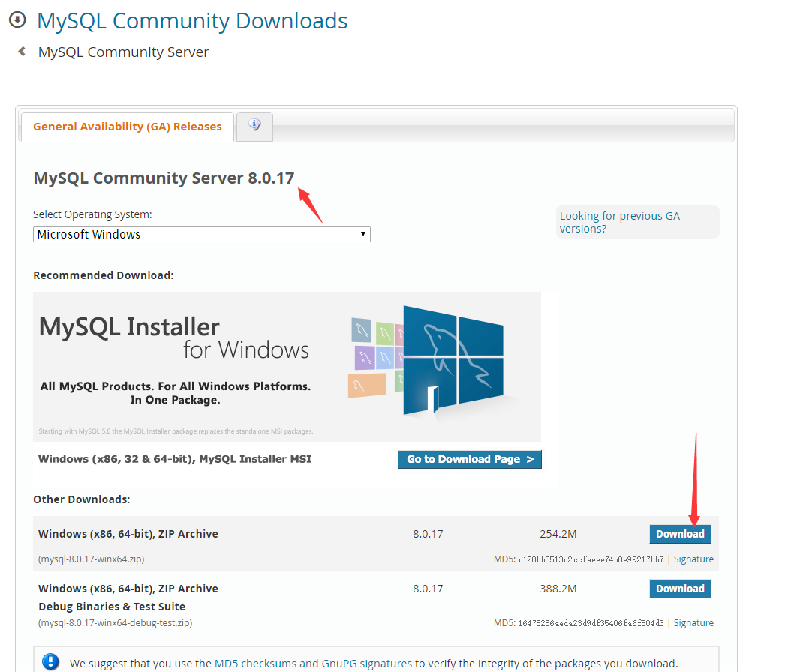Open the Select Operating System dropdown
This screenshot has width=812, height=672.
201,234
